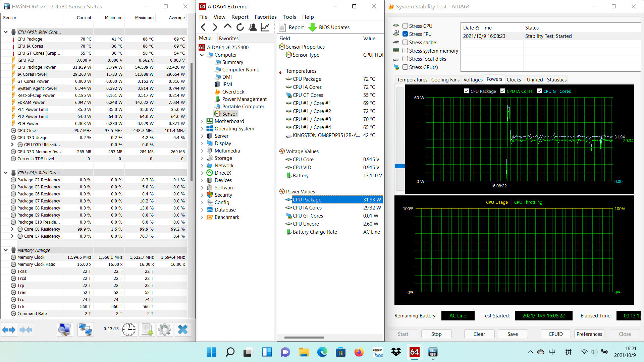Click HWiNFO shrink columns arrows icon
The image size is (644, 362).
26,330
